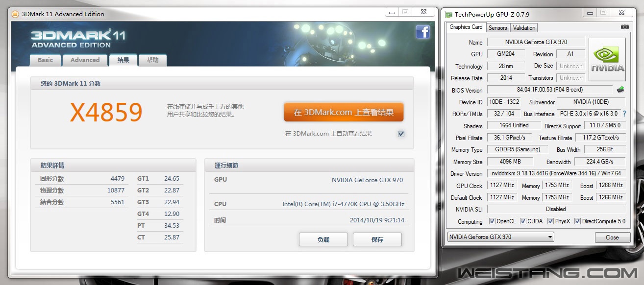This screenshot has width=644, height=285.
Task: Click the PT result 34.53
Action: tap(172, 226)
